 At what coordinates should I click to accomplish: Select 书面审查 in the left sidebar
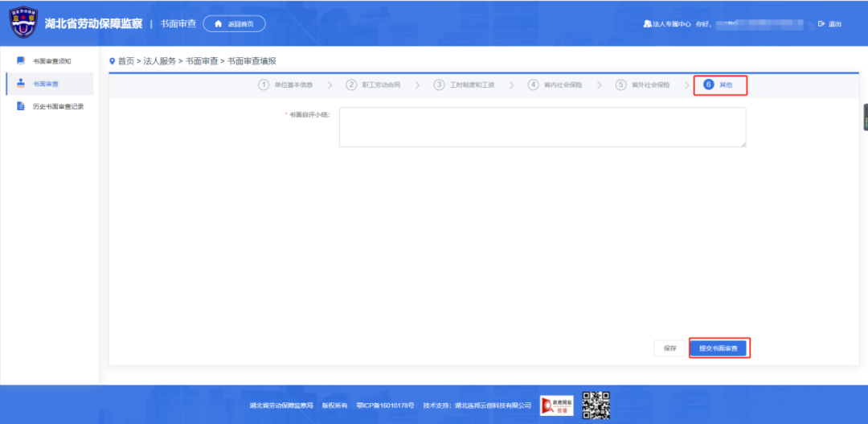click(x=45, y=84)
